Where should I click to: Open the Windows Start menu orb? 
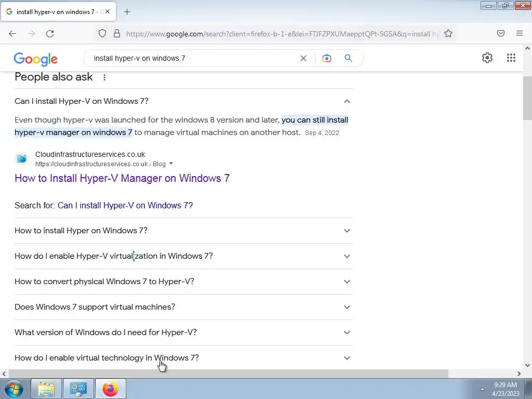point(14,389)
